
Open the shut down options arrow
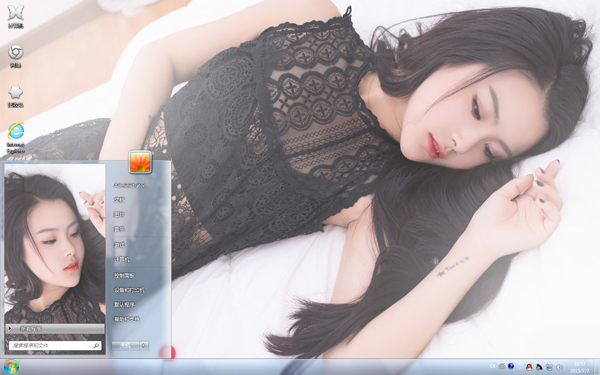coord(144,346)
